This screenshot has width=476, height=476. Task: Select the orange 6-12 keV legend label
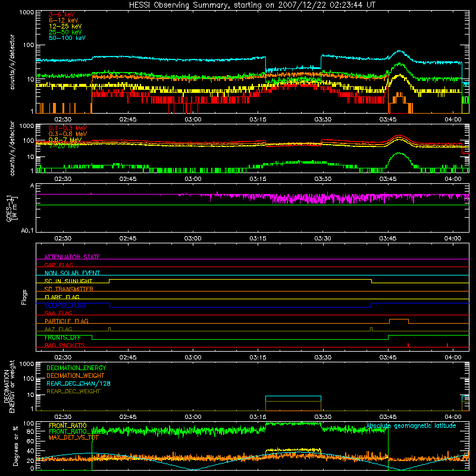64,20
